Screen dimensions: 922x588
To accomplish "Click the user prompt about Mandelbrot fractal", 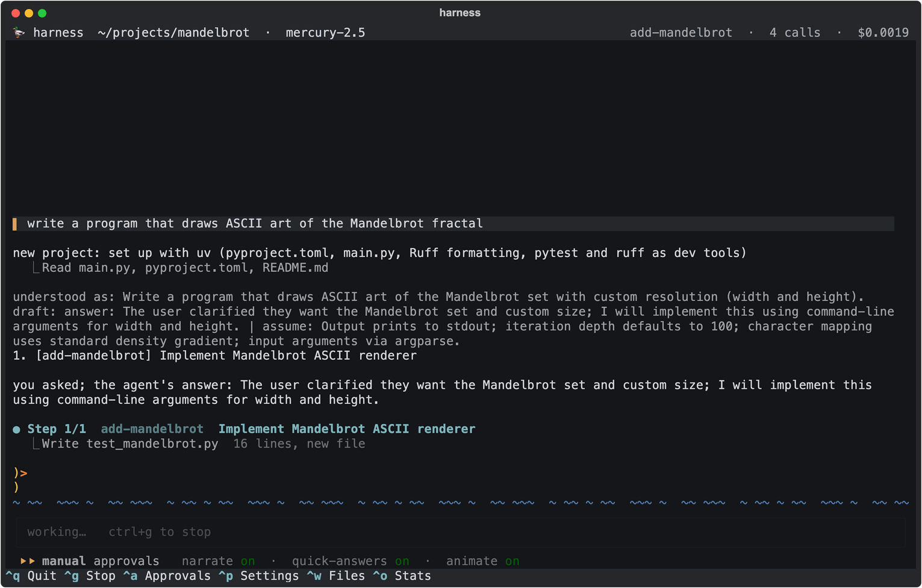I will pos(453,224).
